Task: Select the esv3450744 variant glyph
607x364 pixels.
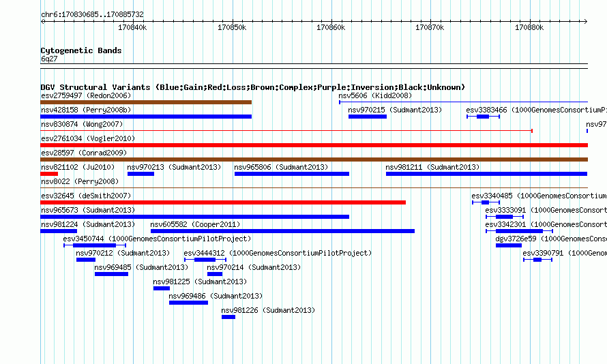Action: (x=95, y=245)
